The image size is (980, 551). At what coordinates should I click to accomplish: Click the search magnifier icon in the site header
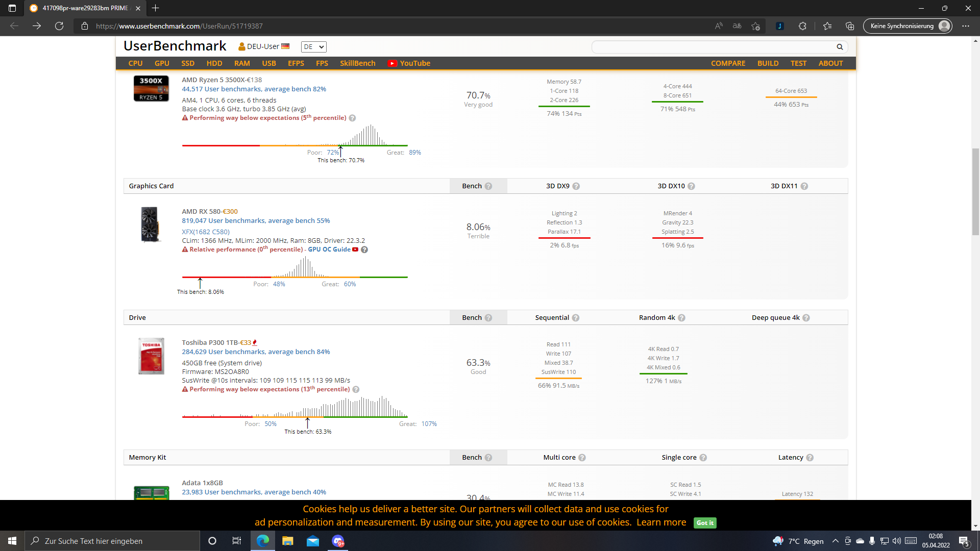[840, 47]
